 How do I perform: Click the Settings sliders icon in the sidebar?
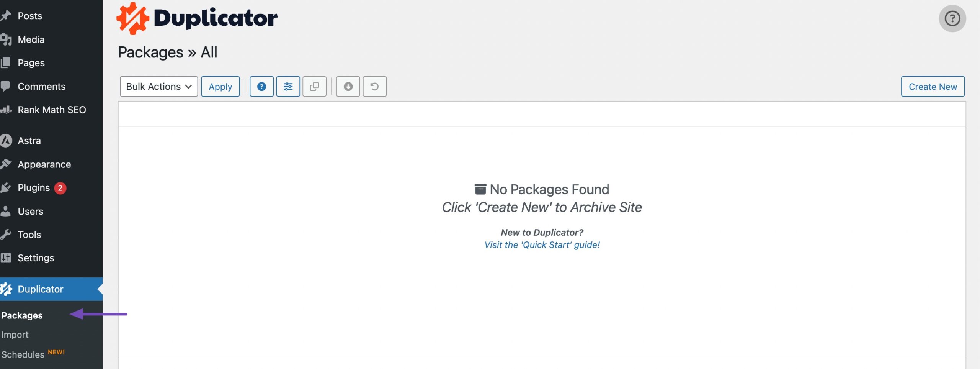(6, 258)
